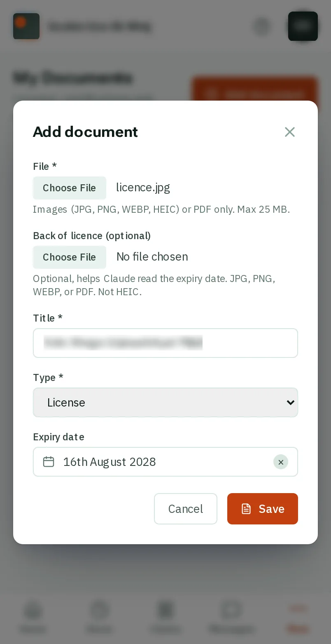Image resolution: width=331 pixels, height=644 pixels.
Task: Select the orange highlighted last bottom nav tab
Action: 298,617
